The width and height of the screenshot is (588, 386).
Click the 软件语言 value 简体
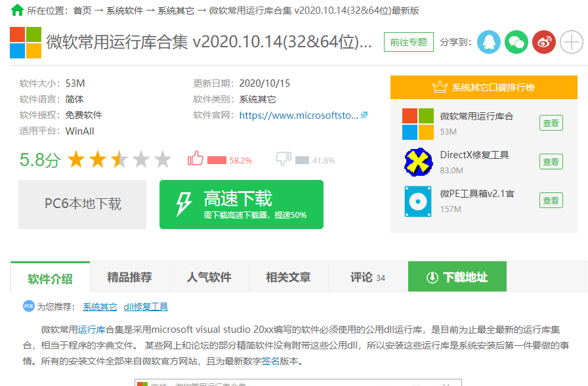coord(74,99)
